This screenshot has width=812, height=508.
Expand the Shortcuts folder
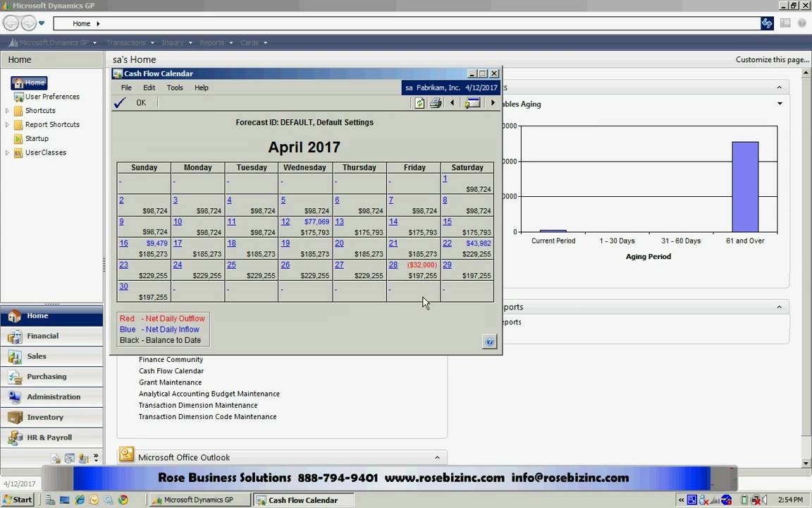7,110
